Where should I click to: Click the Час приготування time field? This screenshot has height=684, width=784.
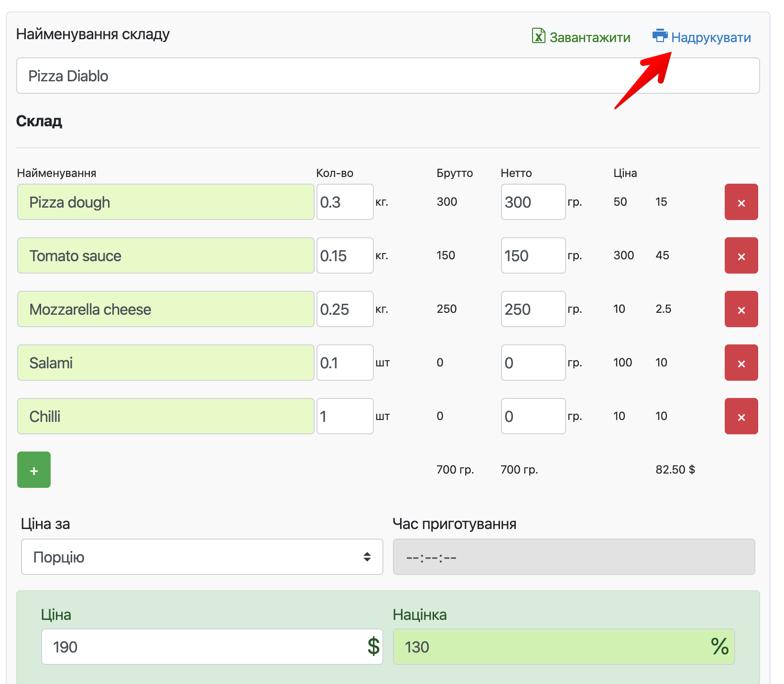click(x=574, y=557)
